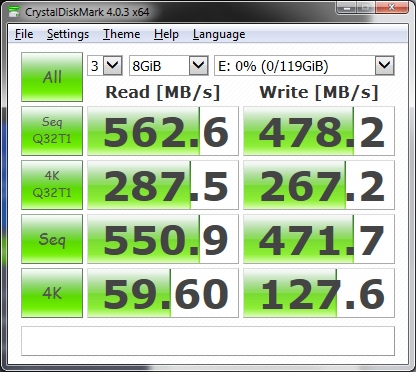
Task: Expand the E: drive selection dropdown
Action: point(304,65)
